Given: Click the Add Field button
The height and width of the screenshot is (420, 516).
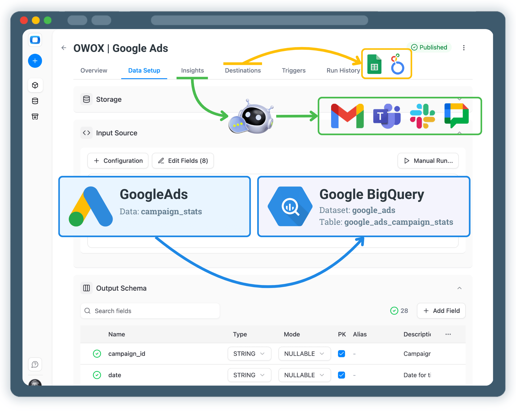Looking at the screenshot, I should [x=441, y=311].
